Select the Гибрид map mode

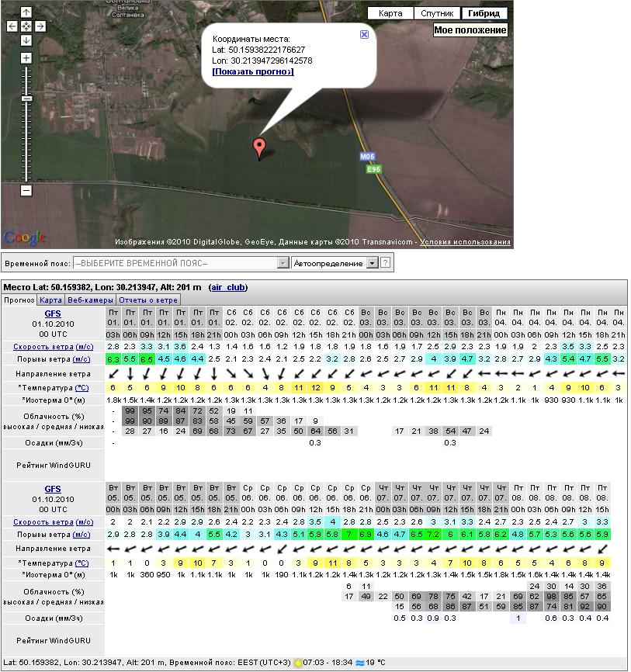click(484, 13)
